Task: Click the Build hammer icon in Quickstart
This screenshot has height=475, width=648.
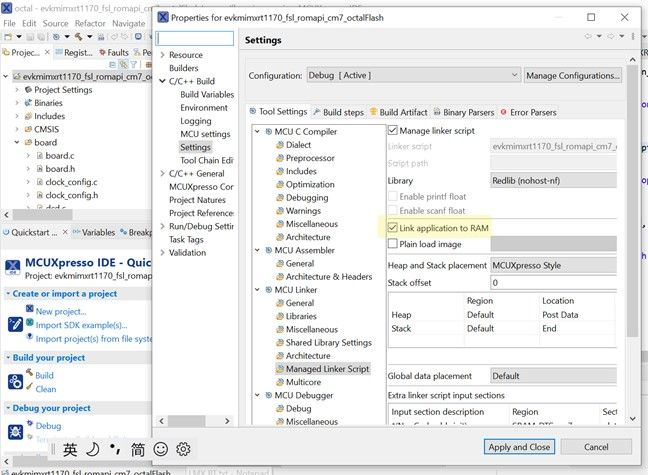Action: click(29, 372)
